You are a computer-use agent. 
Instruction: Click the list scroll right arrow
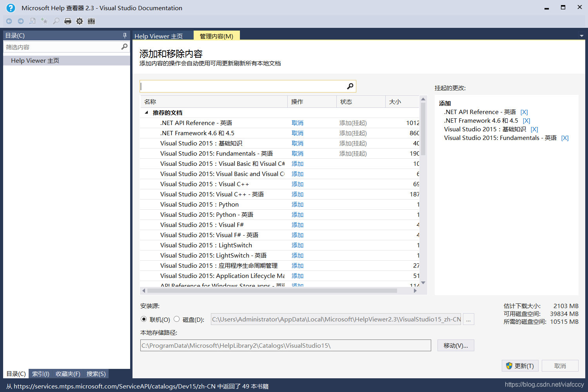(415, 290)
